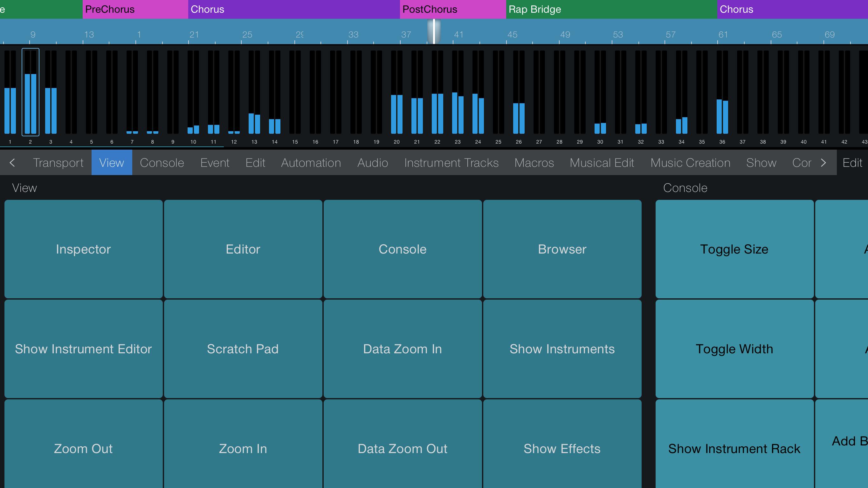Show Instrument Editor panel

click(83, 349)
